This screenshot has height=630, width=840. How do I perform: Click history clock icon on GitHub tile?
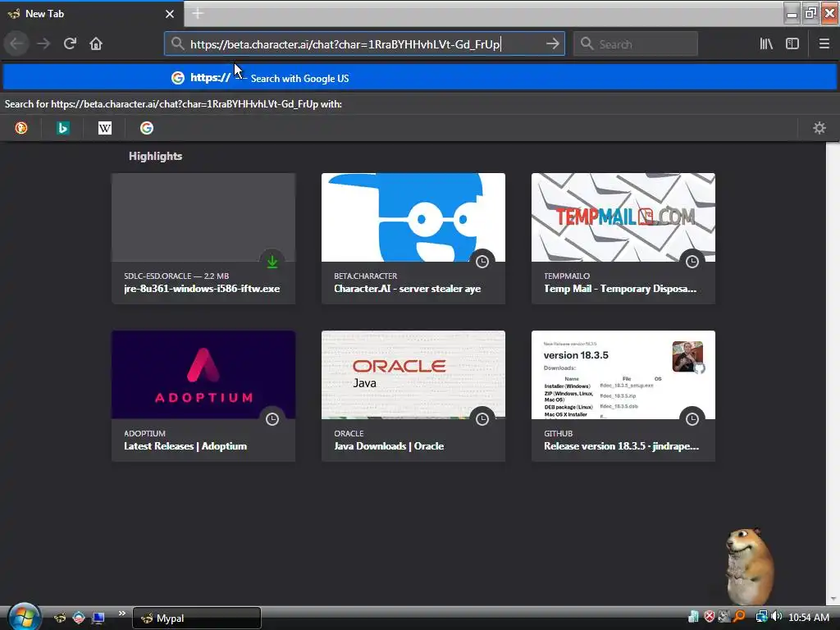(692, 419)
